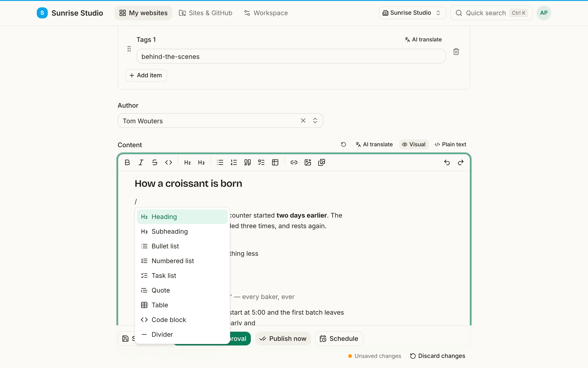The image size is (588, 368).
Task: Insert bullet list from toolbar
Action: coord(220,162)
